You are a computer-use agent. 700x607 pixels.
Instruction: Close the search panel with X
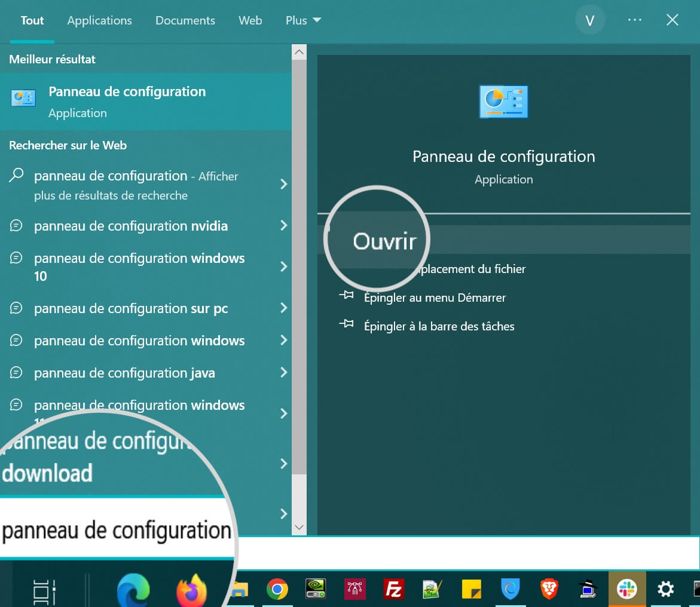(673, 20)
